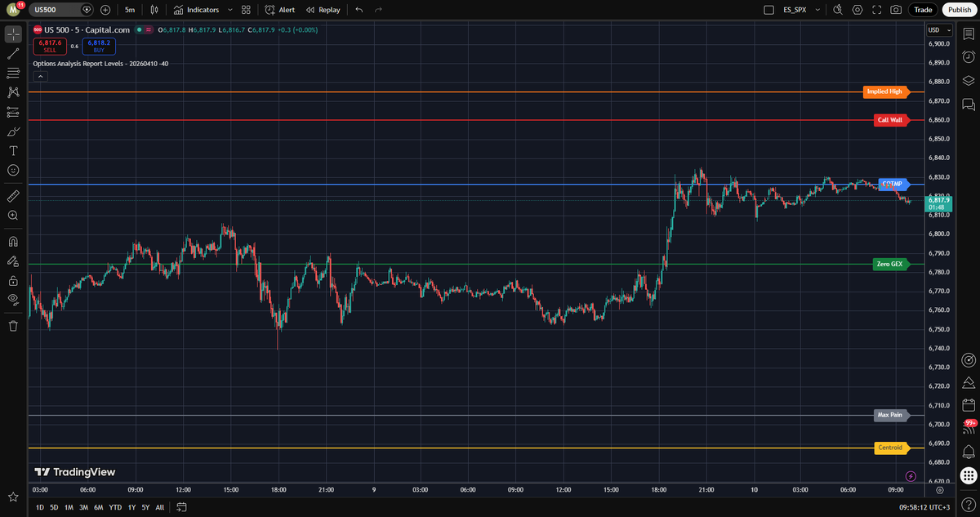Viewport: 980px width, 517px height.
Task: Select the crosshair cursor tool
Action: point(13,34)
